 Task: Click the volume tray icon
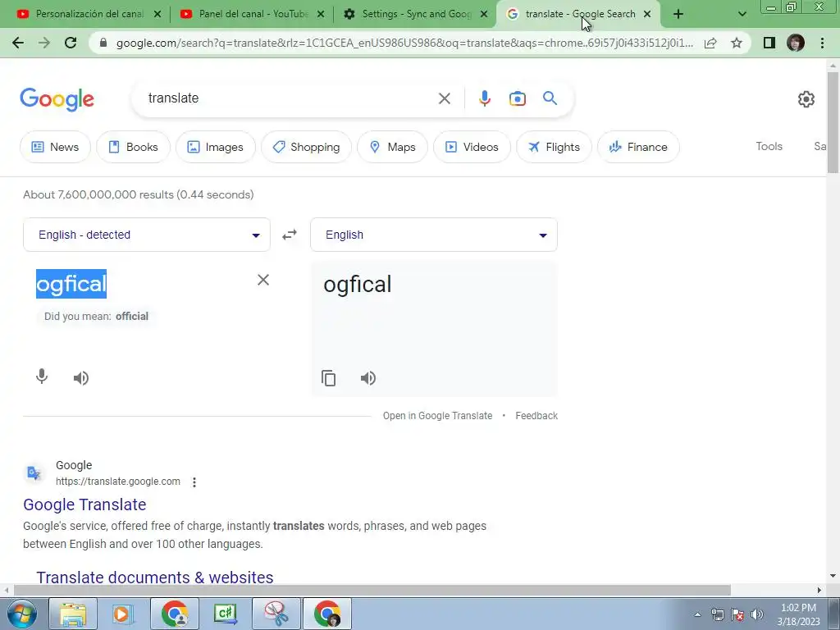click(x=757, y=614)
